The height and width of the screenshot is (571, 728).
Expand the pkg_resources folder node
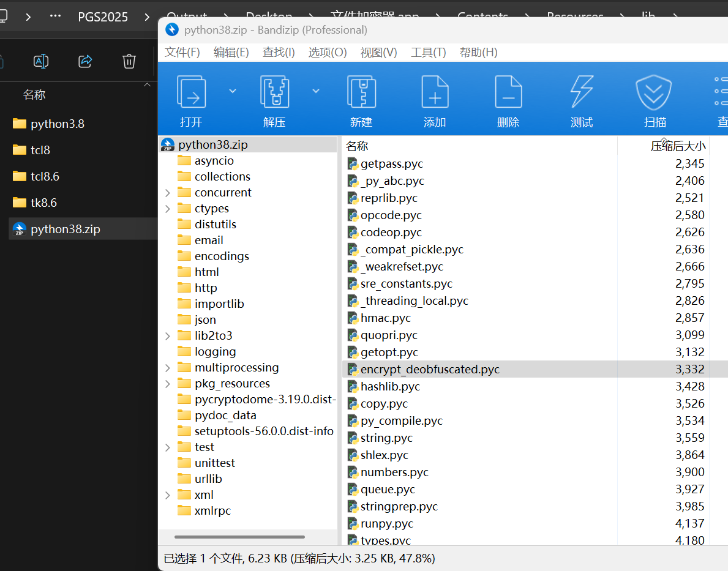[168, 384]
